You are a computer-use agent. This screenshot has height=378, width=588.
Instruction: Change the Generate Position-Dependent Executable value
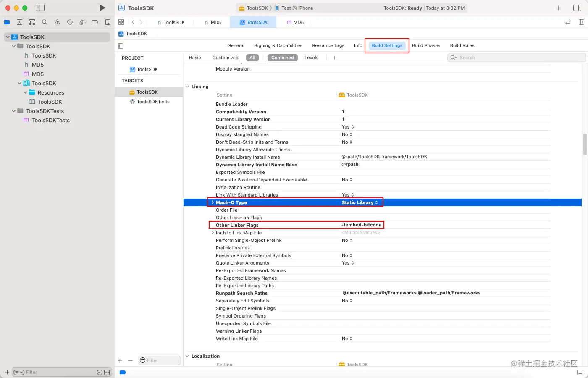[x=347, y=180]
